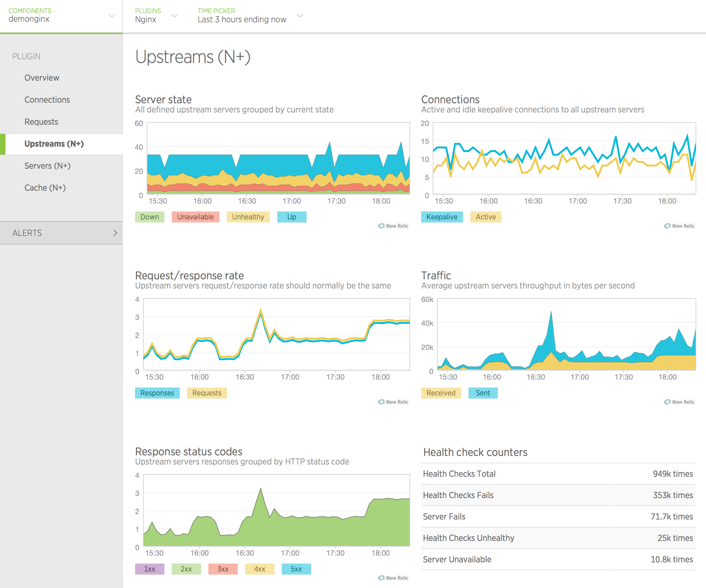Go to the Overview plugin page
The height and width of the screenshot is (588, 706).
pyautogui.click(x=42, y=78)
